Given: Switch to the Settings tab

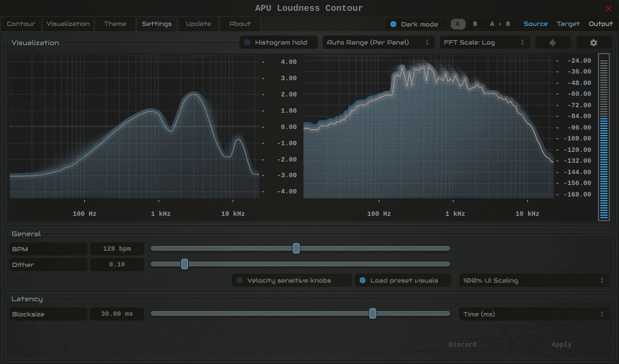Looking at the screenshot, I should click(157, 24).
